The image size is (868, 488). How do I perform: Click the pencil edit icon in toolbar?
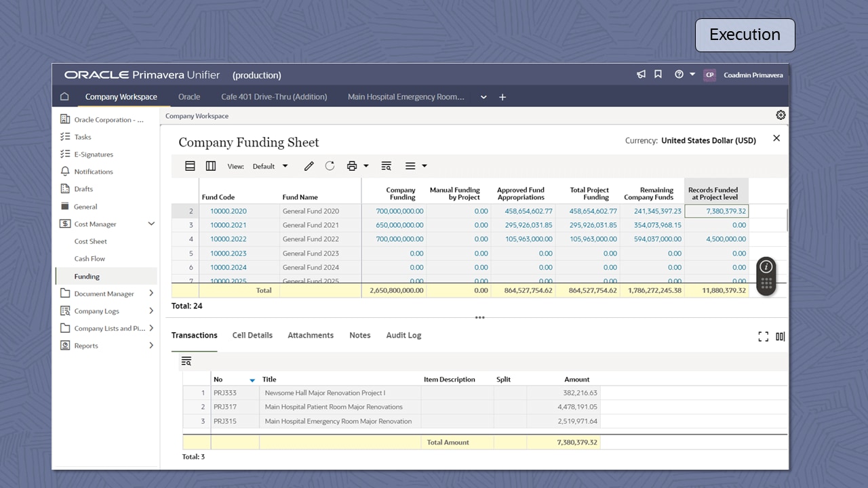click(309, 166)
